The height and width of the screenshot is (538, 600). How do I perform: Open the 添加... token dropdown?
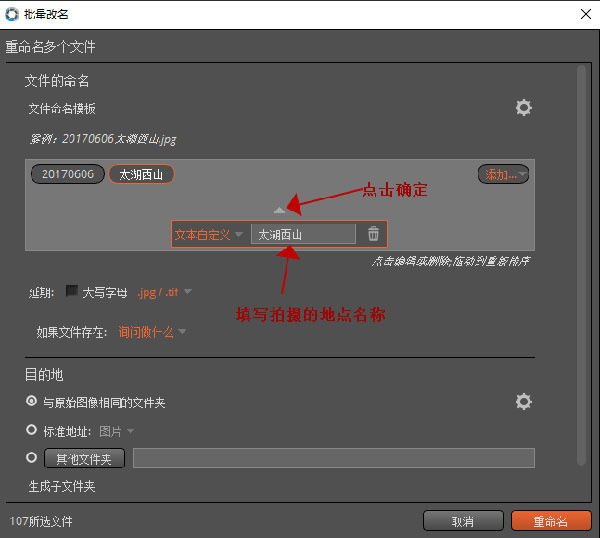pyautogui.click(x=503, y=174)
